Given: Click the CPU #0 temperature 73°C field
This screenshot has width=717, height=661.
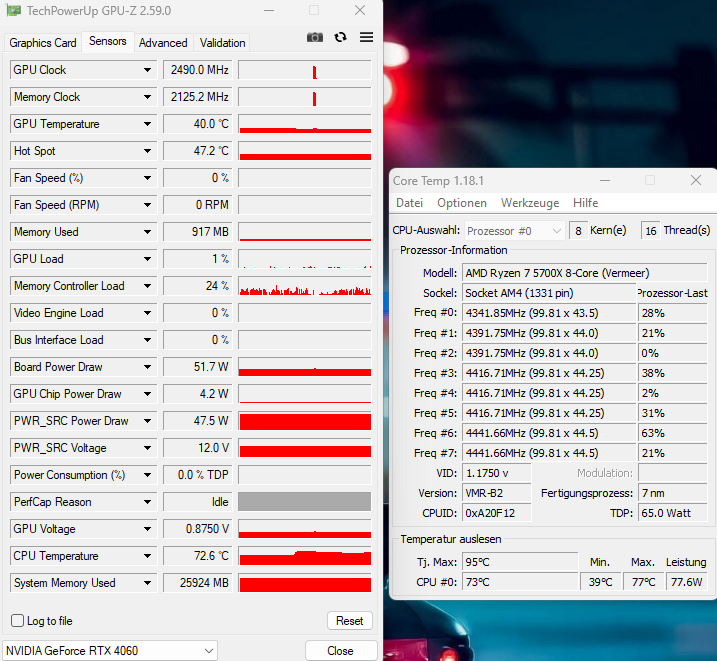Looking at the screenshot, I should pyautogui.click(x=520, y=582).
